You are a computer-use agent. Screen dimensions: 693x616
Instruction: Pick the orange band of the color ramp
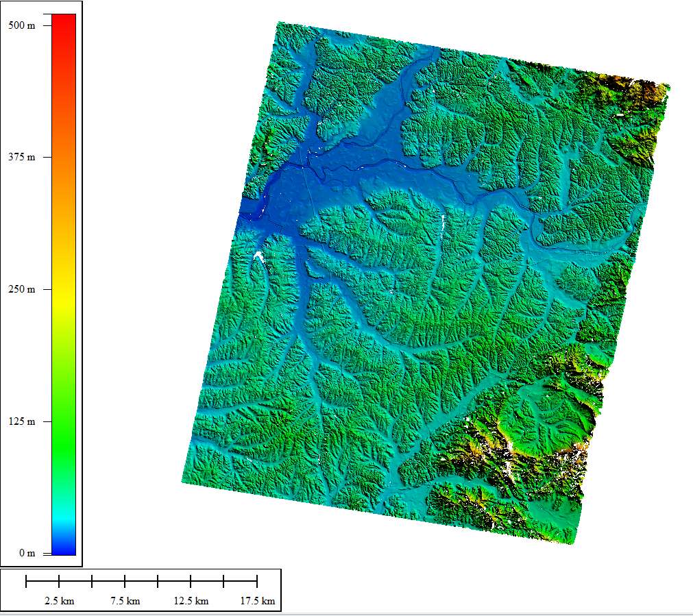click(x=64, y=168)
